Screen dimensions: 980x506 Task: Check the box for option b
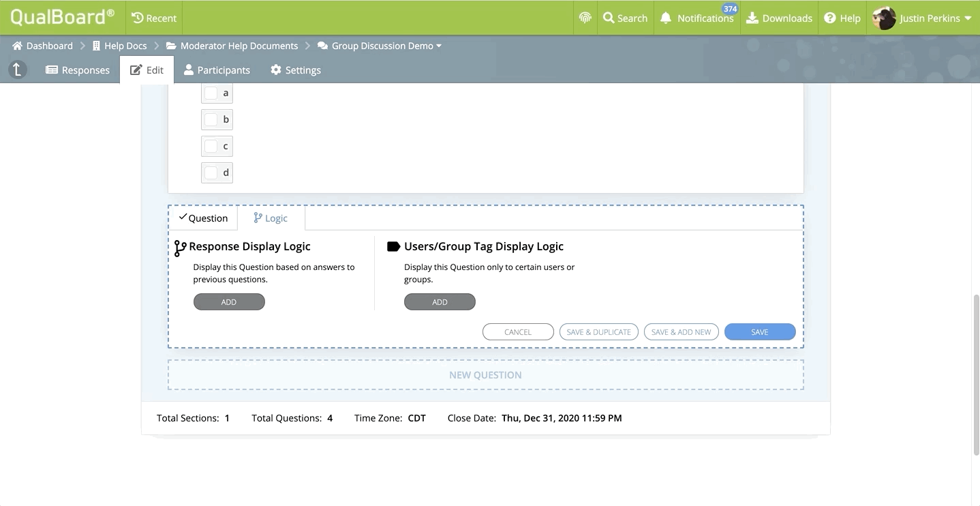tap(211, 119)
